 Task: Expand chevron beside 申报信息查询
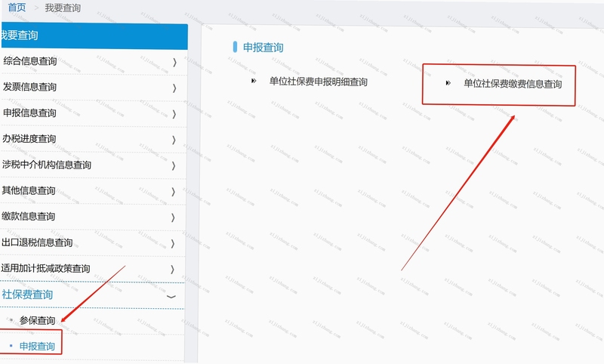[174, 114]
